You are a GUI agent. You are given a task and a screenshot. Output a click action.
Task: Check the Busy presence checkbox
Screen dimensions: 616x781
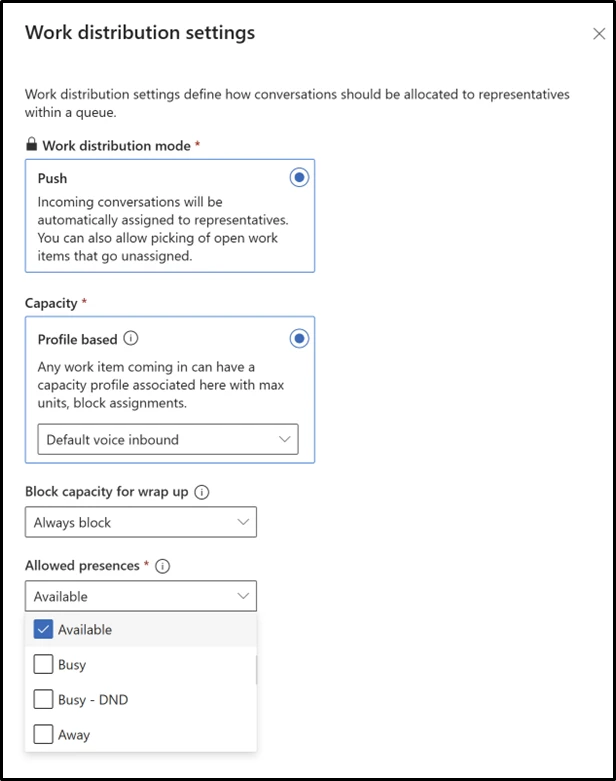click(43, 665)
